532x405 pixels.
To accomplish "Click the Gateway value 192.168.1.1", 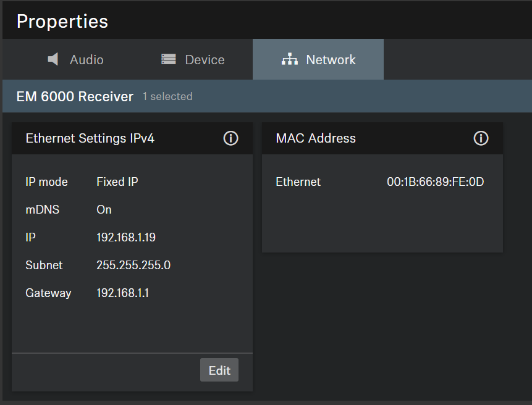I will click(122, 293).
